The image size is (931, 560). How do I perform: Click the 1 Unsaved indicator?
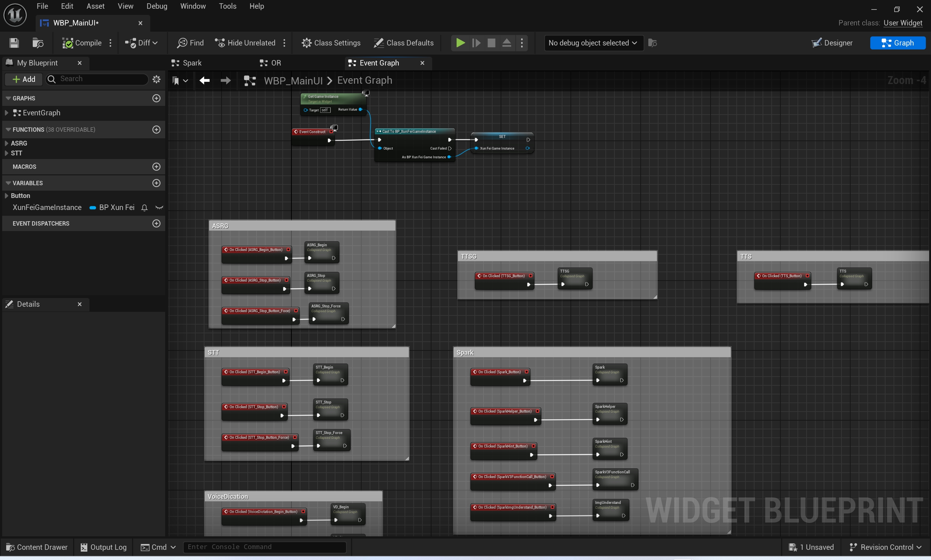click(x=811, y=547)
